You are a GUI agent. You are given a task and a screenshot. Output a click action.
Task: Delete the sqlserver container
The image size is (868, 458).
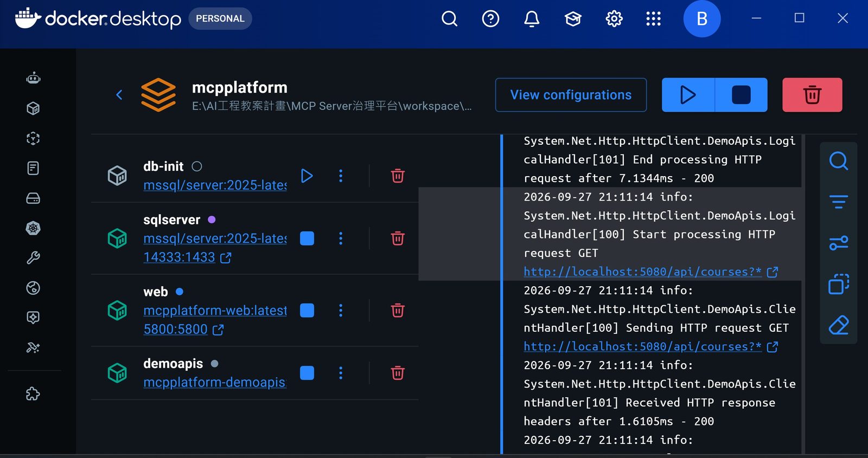click(x=398, y=238)
